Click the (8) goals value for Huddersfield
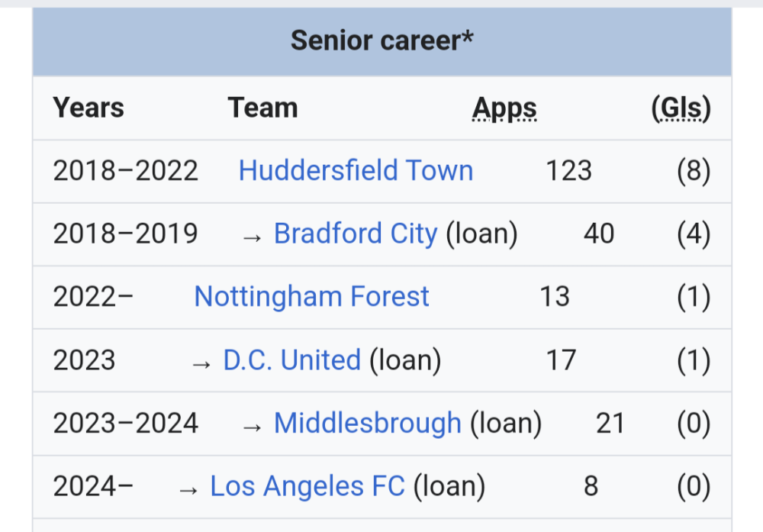This screenshot has width=763, height=532. (x=694, y=170)
